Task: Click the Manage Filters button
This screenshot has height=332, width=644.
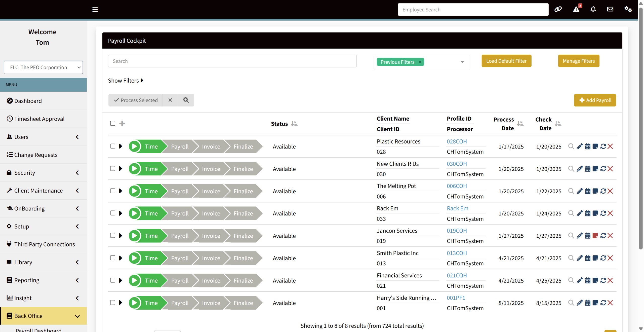Action: point(579,61)
